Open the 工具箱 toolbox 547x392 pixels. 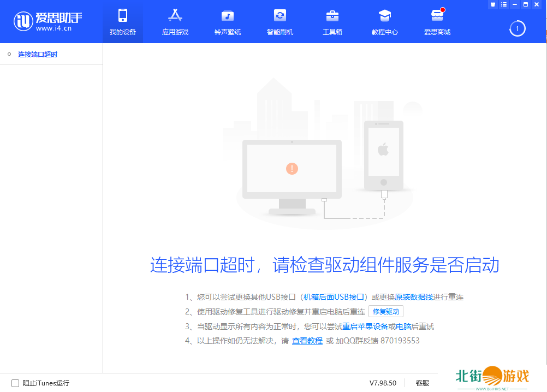pos(332,22)
